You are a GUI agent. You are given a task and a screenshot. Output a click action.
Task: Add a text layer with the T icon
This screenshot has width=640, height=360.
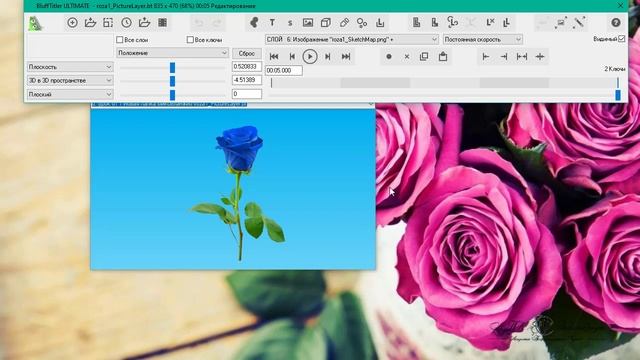[x=272, y=23]
